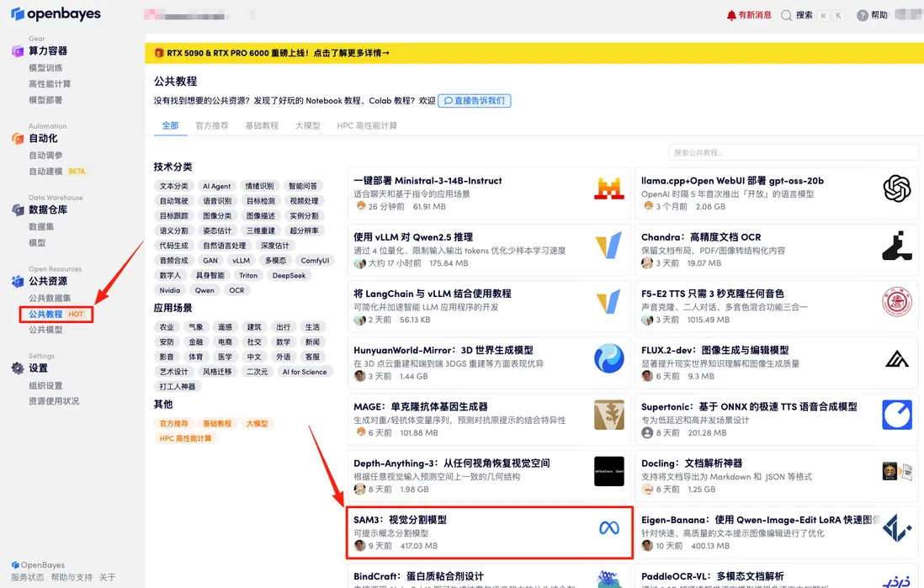
Task: Click the OpenAI logo on gpt-oss-20b card
Action: point(897,188)
